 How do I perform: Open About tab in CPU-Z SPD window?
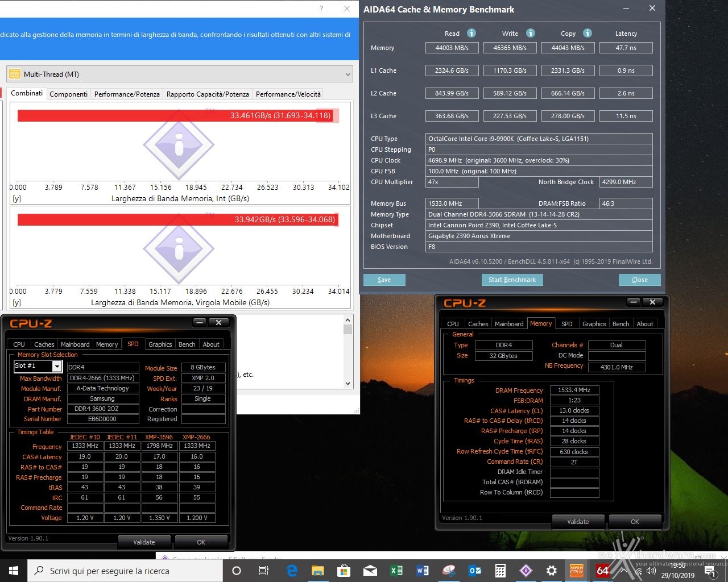[211, 344]
